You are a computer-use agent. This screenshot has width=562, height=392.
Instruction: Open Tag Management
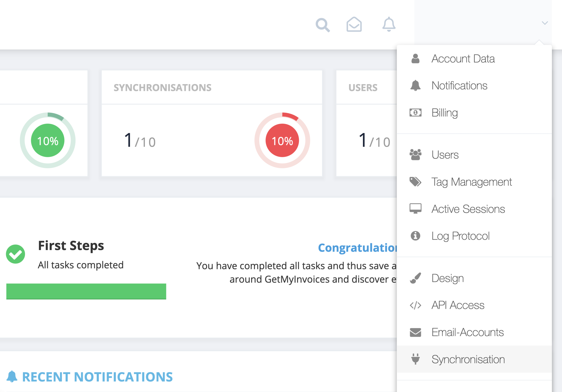coord(474,182)
